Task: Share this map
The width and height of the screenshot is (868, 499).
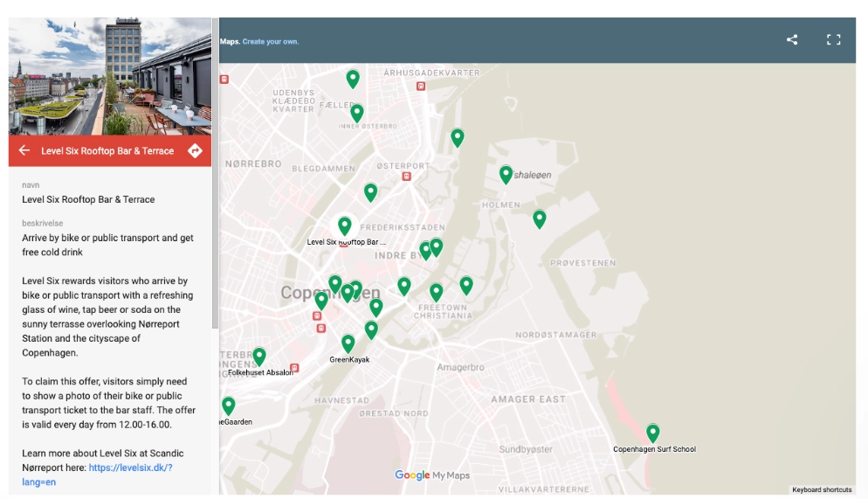Action: (x=792, y=39)
